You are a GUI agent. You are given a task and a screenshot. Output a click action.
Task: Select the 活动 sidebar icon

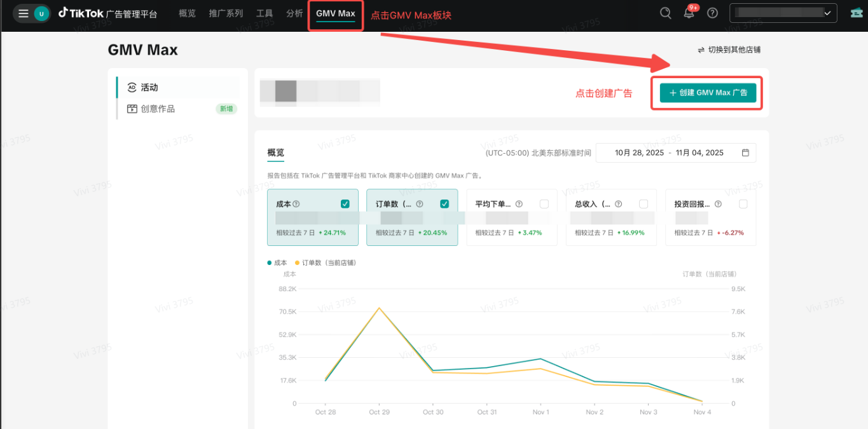132,87
